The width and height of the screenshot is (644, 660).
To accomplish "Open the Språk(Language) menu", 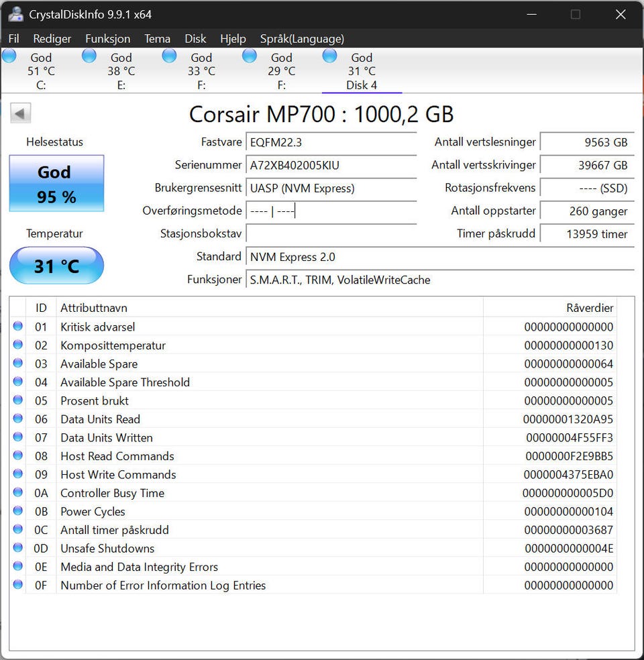I will click(302, 39).
